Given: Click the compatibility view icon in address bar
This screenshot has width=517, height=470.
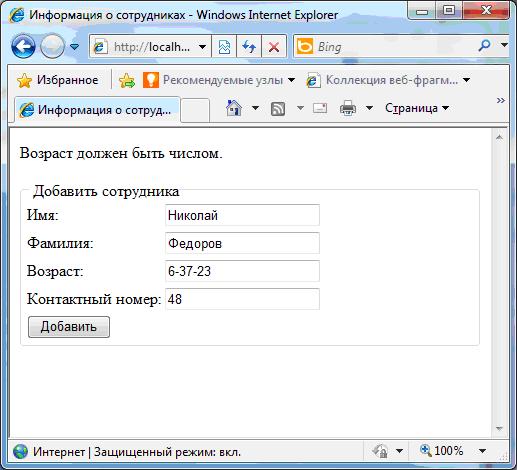Looking at the screenshot, I should [x=224, y=47].
